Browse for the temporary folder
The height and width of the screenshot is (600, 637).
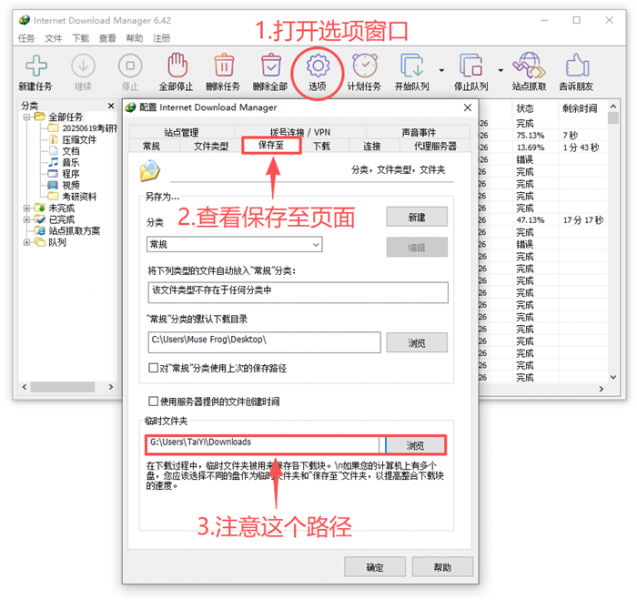415,445
